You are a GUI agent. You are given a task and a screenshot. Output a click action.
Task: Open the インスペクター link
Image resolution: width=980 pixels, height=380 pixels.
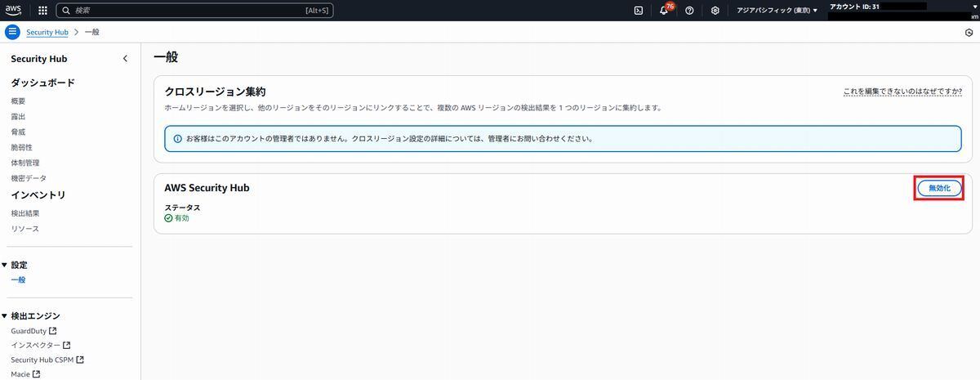(x=35, y=346)
